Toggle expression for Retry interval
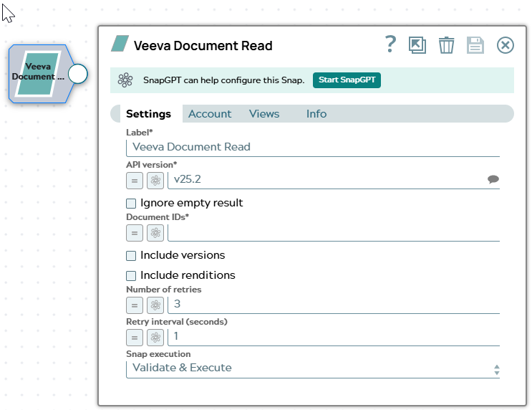The image size is (532, 410). 135,338
